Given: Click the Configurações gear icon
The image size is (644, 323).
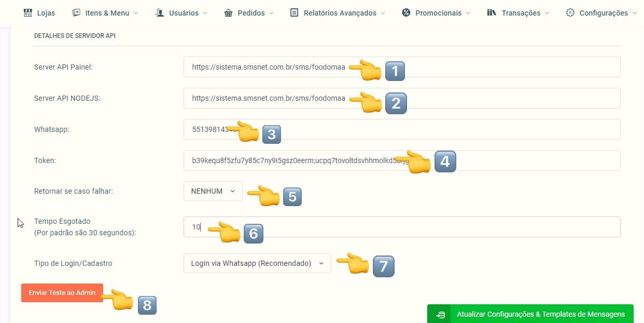Looking at the screenshot, I should tap(570, 13).
